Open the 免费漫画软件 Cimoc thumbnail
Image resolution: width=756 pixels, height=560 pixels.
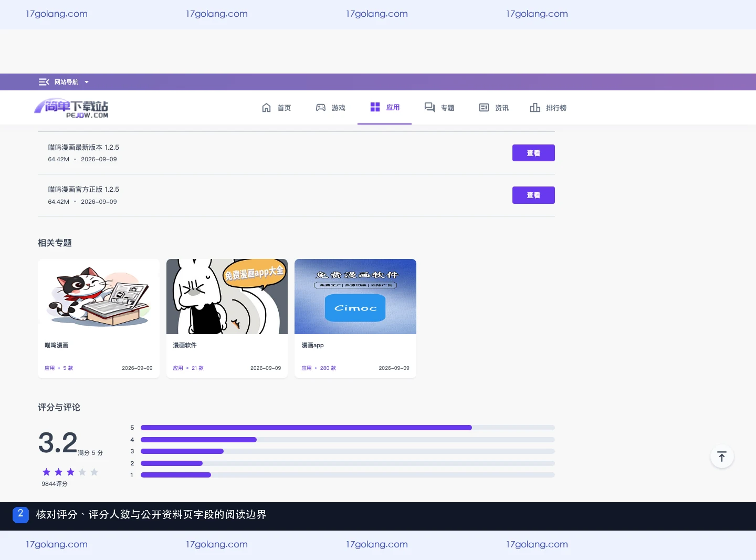(x=355, y=296)
